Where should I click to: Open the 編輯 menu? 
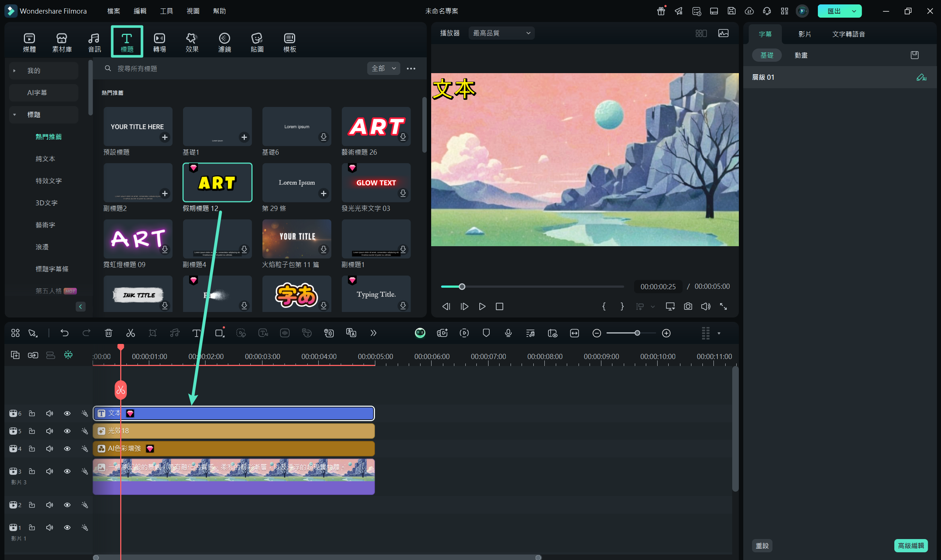[x=140, y=11]
